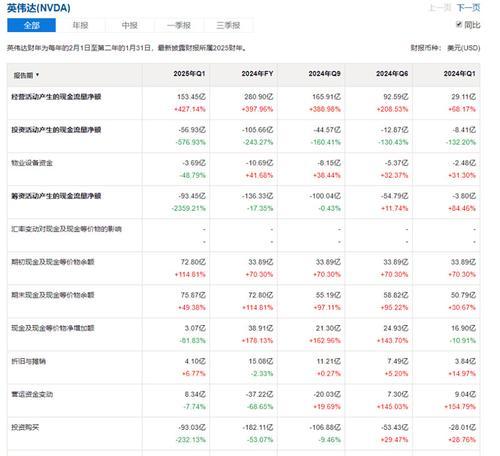Image resolution: width=500 pixels, height=456 pixels.
Task: Click the -93.03亿 investment purchase value
Action: [192, 427]
